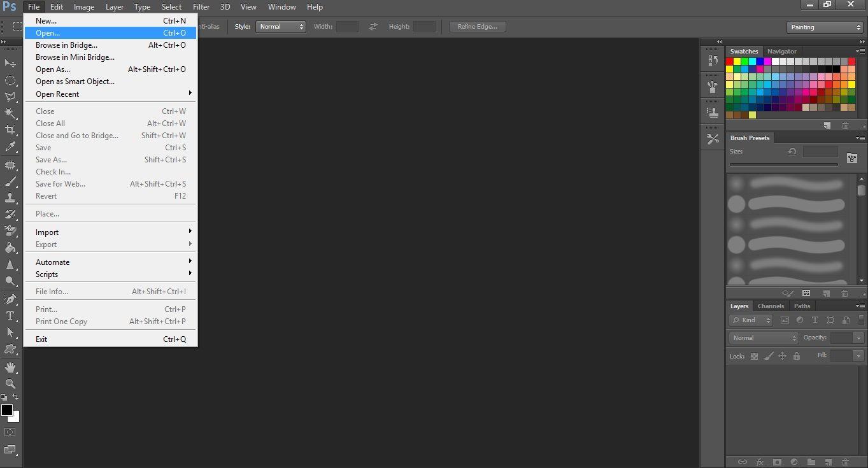This screenshot has height=468, width=868.
Task: Select the Polygonal Lasso tool
Action: (10, 97)
